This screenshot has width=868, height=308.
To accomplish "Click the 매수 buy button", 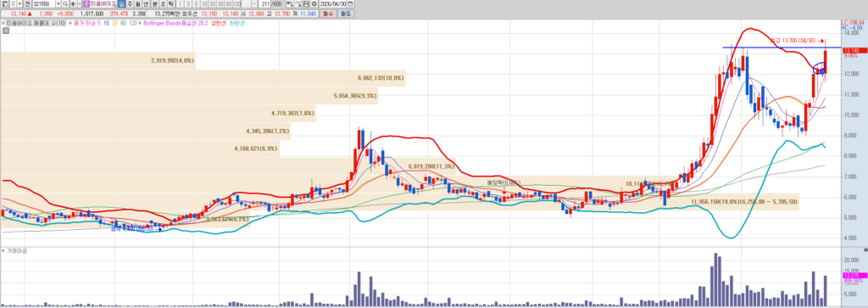I will click(x=329, y=14).
